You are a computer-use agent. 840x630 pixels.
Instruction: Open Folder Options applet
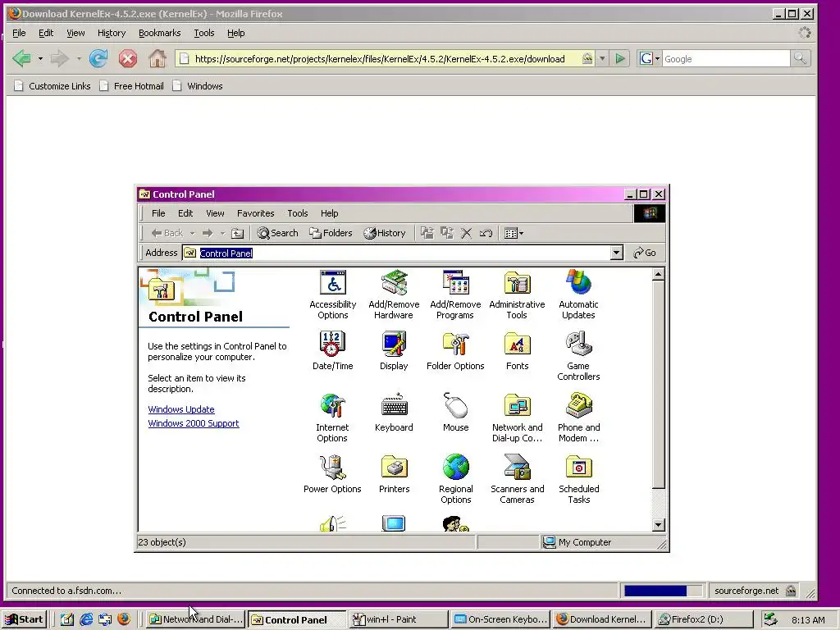[x=455, y=351]
